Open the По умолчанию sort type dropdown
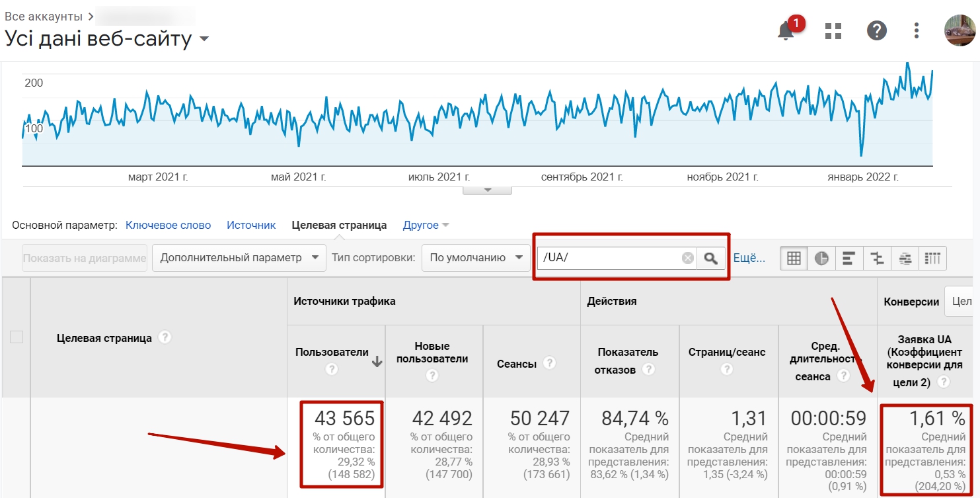This screenshot has width=980, height=498. (x=476, y=258)
